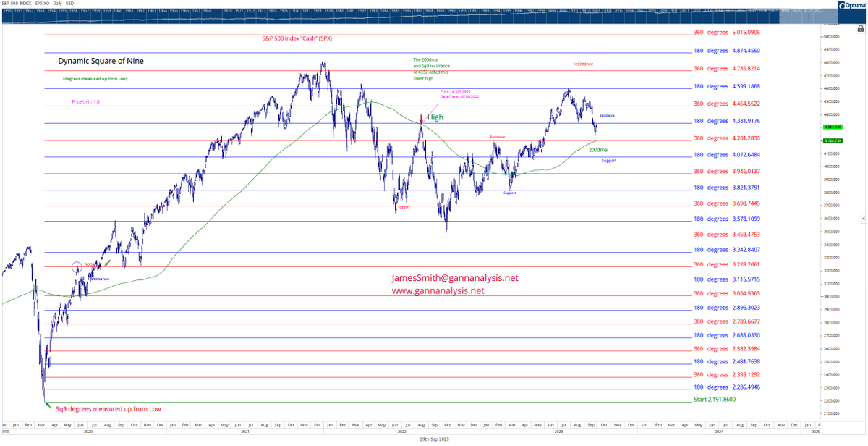Click the '180 degrees 2,481.7638' level label
Screen dimensions: 868x446
tap(727, 362)
